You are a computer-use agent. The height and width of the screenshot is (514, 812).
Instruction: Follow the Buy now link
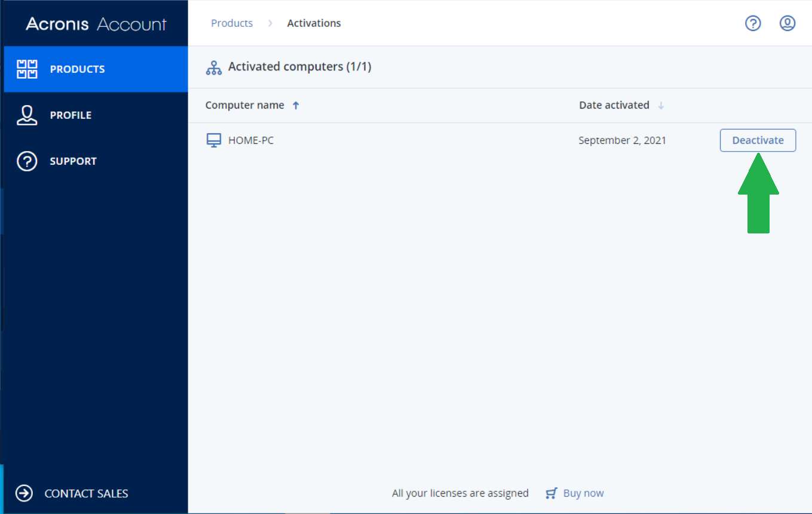[583, 493]
